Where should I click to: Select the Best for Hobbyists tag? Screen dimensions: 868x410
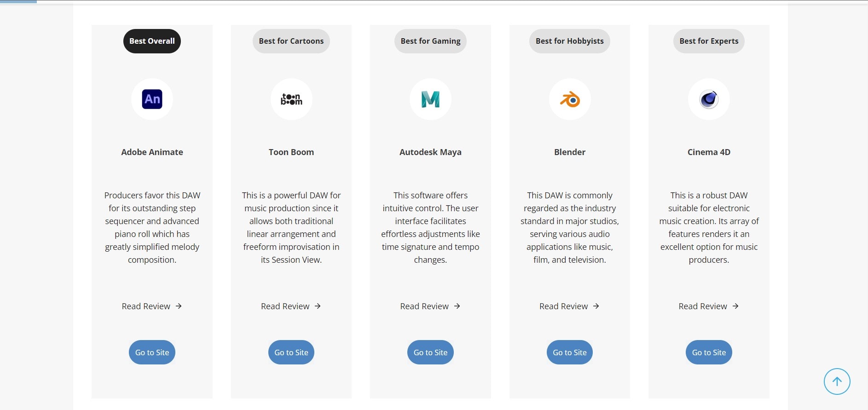pyautogui.click(x=570, y=41)
